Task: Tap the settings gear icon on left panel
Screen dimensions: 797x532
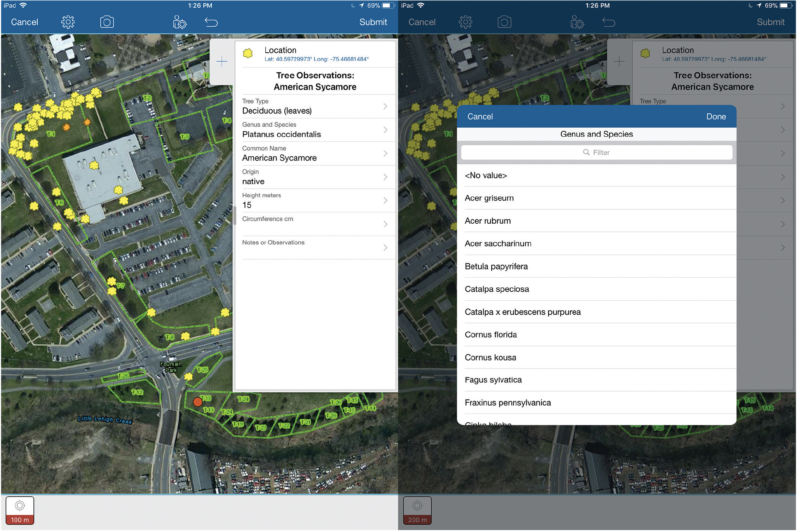Action: [x=67, y=21]
